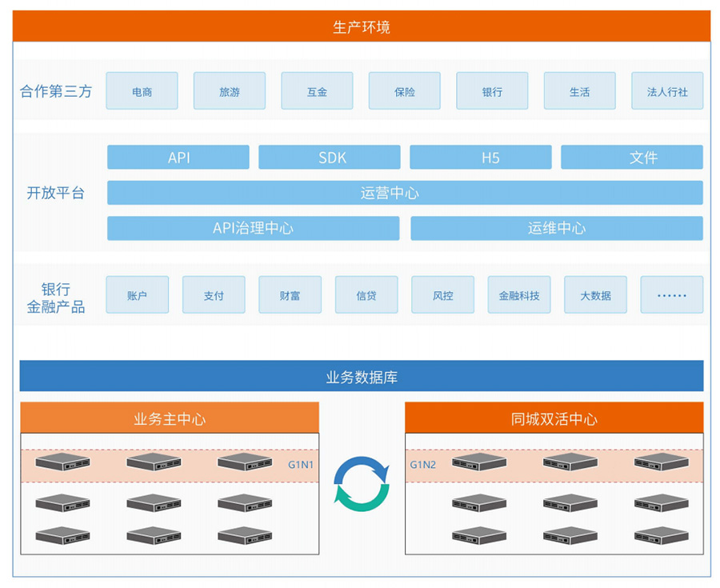Click the 银行金融产品 row label
Viewport: 720px width, 588px height.
tap(55, 298)
